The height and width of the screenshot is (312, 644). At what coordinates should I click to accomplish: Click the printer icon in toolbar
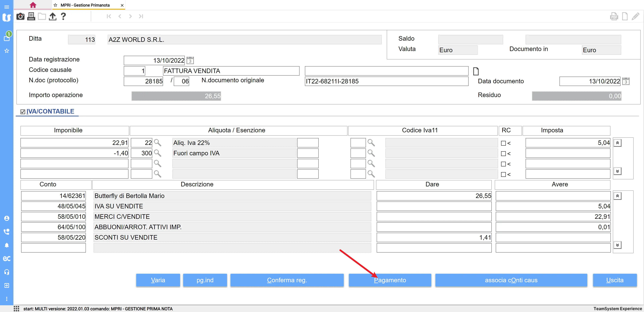coord(31,16)
